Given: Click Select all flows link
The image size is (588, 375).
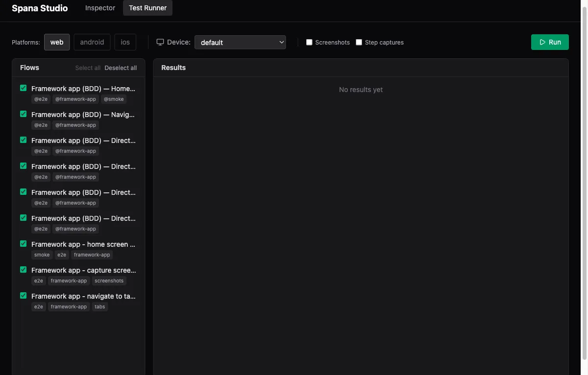Looking at the screenshot, I should click(88, 68).
